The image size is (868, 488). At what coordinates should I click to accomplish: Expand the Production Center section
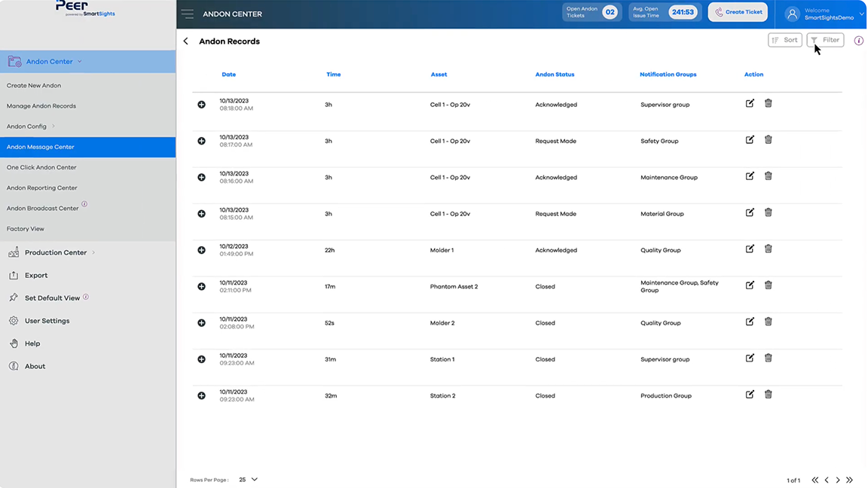(x=93, y=252)
